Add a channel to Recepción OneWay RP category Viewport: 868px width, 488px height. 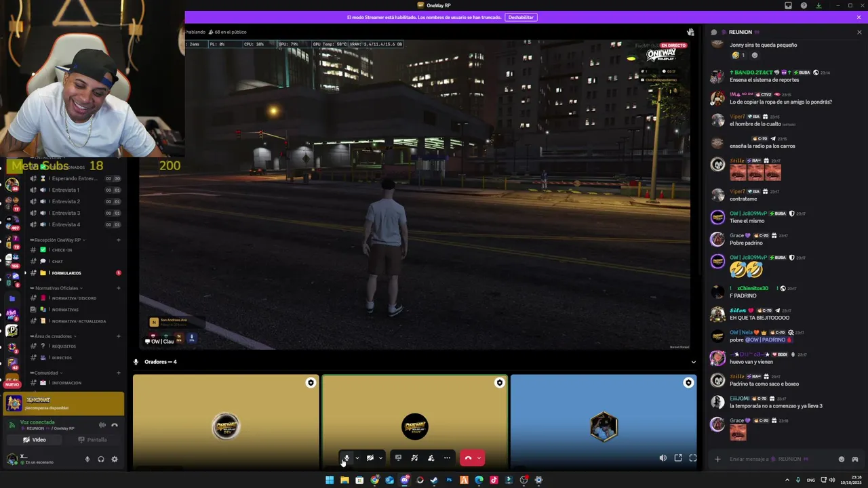coord(119,240)
